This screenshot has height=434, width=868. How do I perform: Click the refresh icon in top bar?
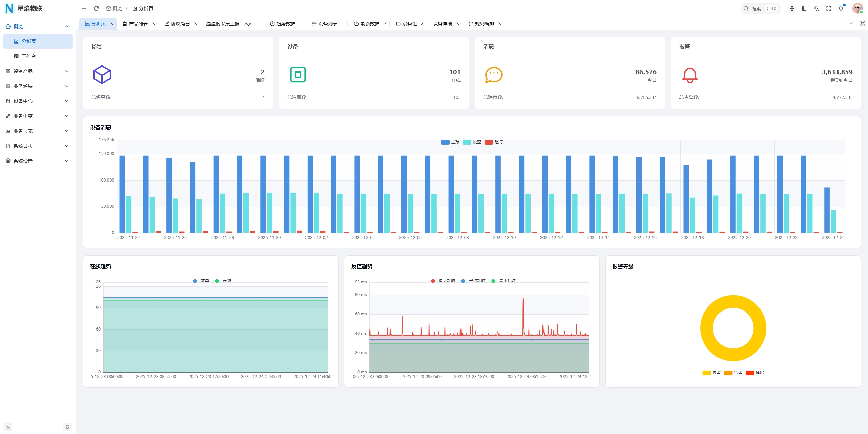point(96,8)
